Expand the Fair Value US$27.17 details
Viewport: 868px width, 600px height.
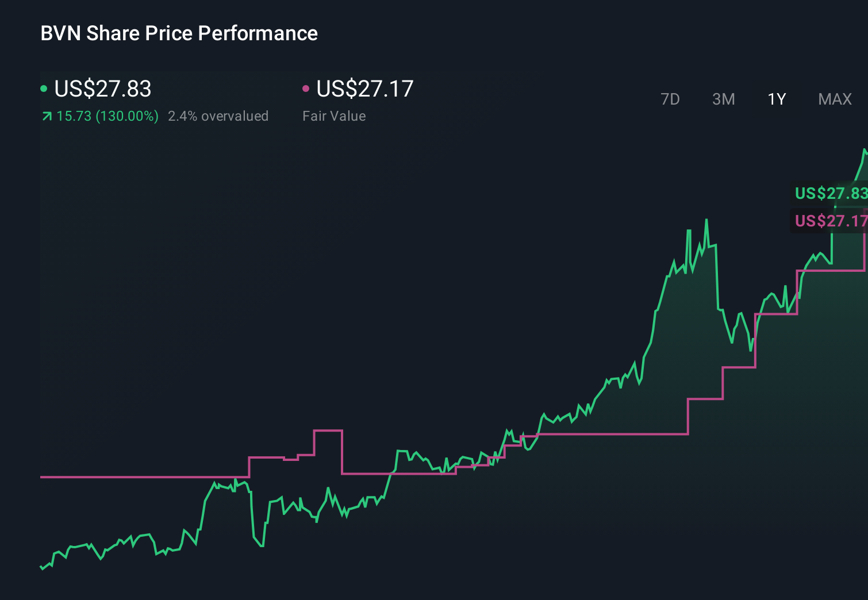coord(364,89)
